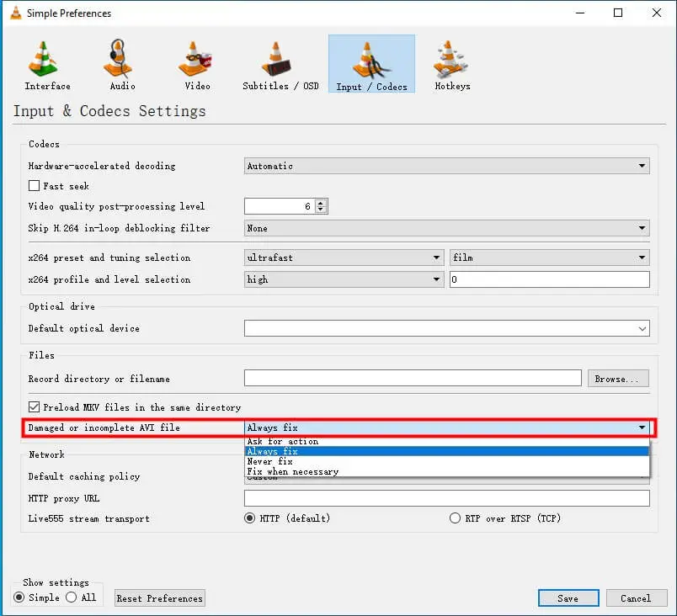Click the Save button
677x616 pixels.
[568, 598]
